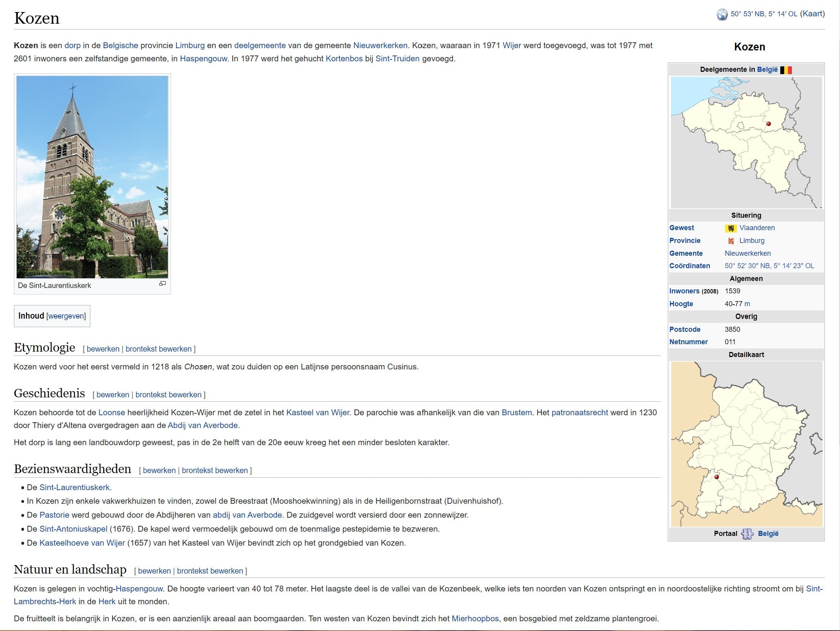This screenshot has width=840, height=631.
Task: Click the Hoogte label in infobox
Action: tap(681, 304)
